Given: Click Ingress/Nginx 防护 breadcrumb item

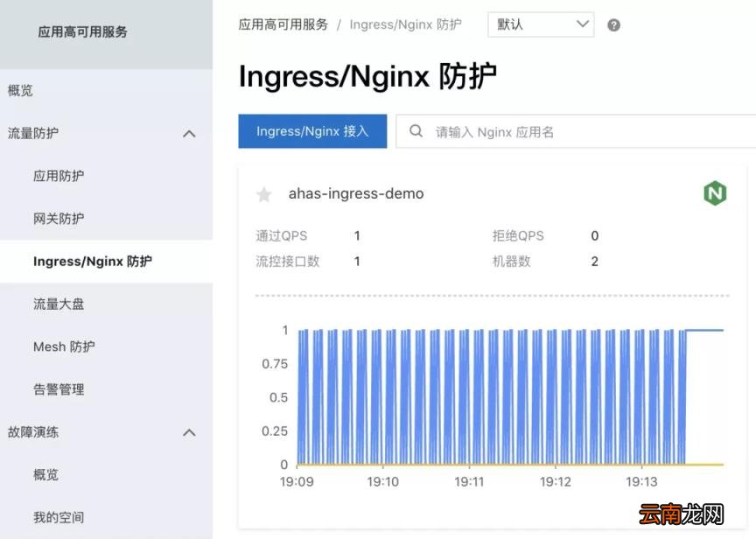Looking at the screenshot, I should pos(405,24).
